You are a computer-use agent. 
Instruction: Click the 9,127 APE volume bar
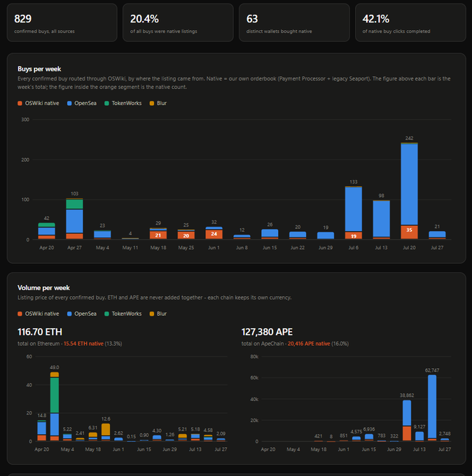(419, 436)
